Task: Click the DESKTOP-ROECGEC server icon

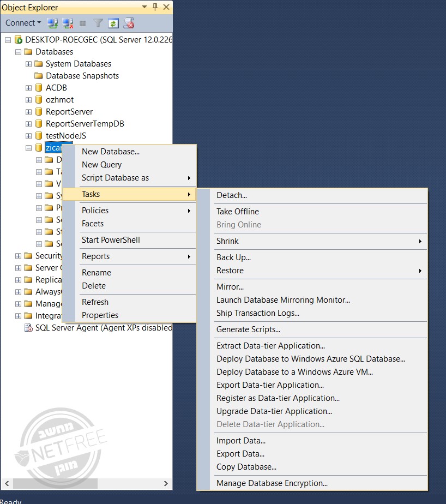Action: [x=19, y=39]
